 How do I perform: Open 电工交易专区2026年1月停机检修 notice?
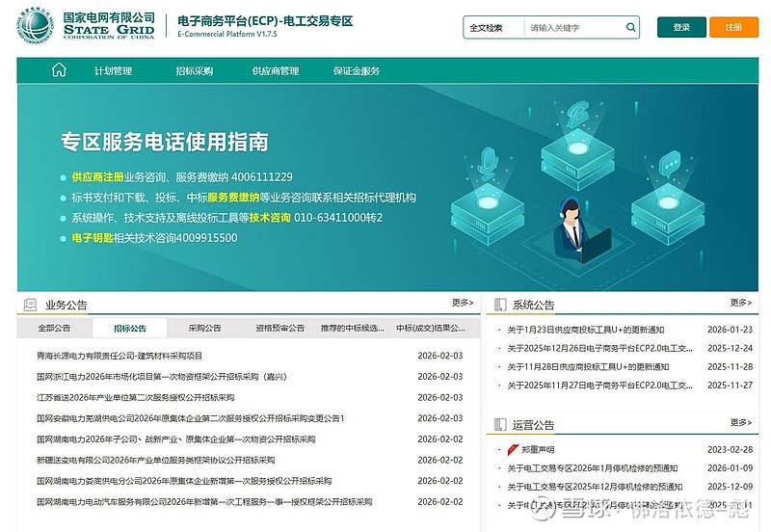pyautogui.click(x=593, y=468)
